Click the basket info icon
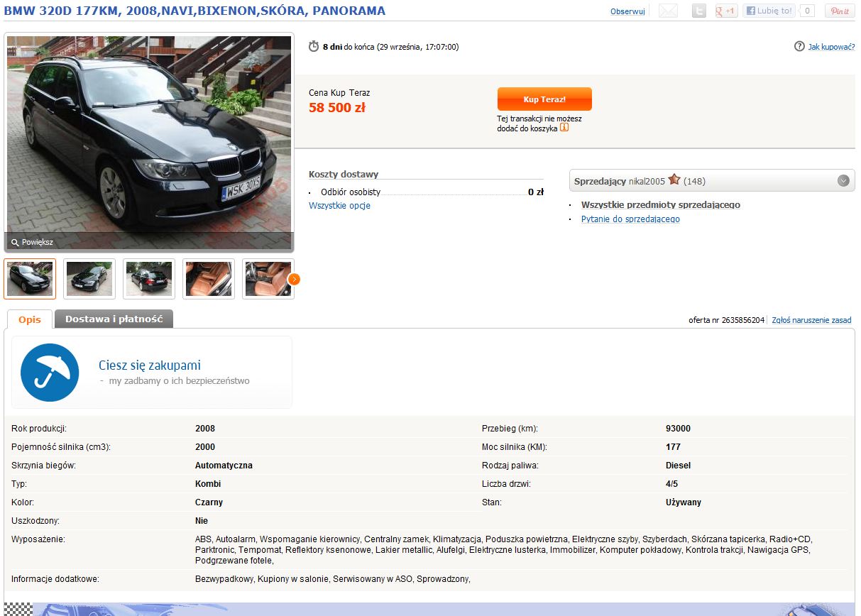Viewport: 861px width, 616px height. point(564,128)
